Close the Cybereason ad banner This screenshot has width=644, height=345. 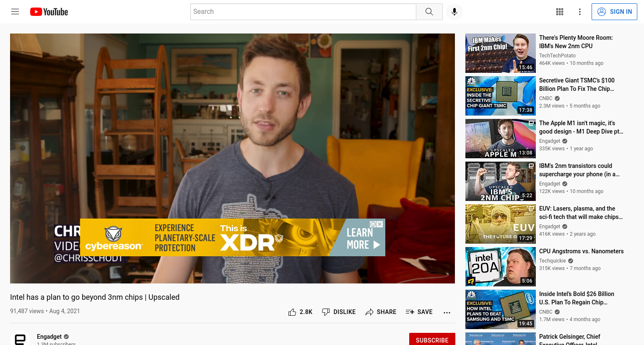click(380, 224)
